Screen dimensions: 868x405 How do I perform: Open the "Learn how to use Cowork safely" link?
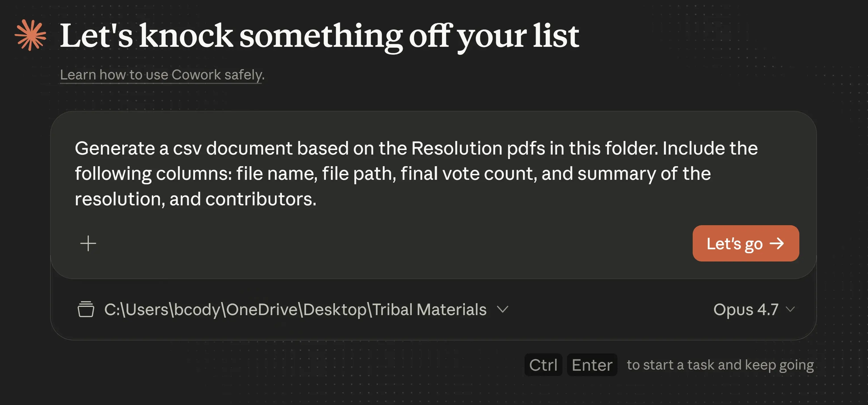pos(162,75)
